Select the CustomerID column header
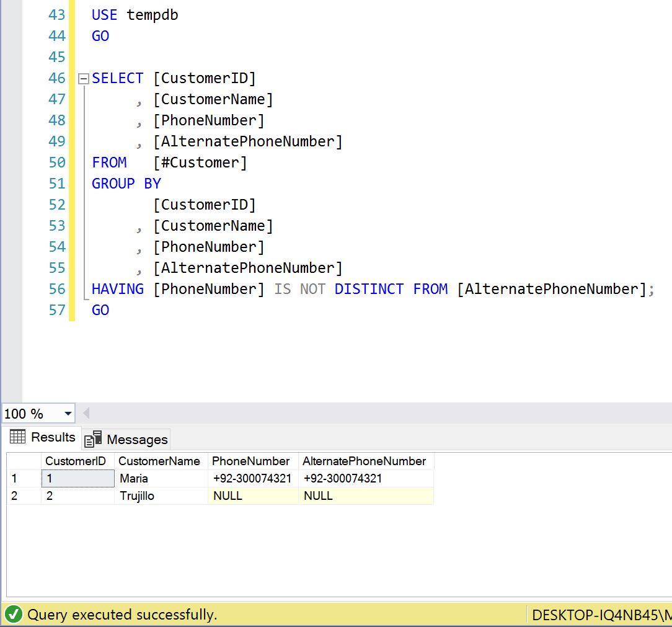The height and width of the screenshot is (627, 672). click(x=76, y=461)
